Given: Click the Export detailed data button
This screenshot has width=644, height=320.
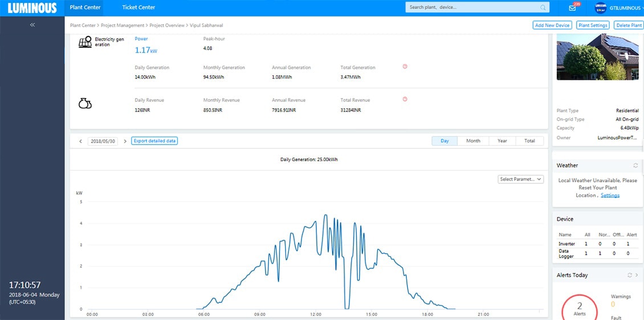Looking at the screenshot, I should [154, 141].
